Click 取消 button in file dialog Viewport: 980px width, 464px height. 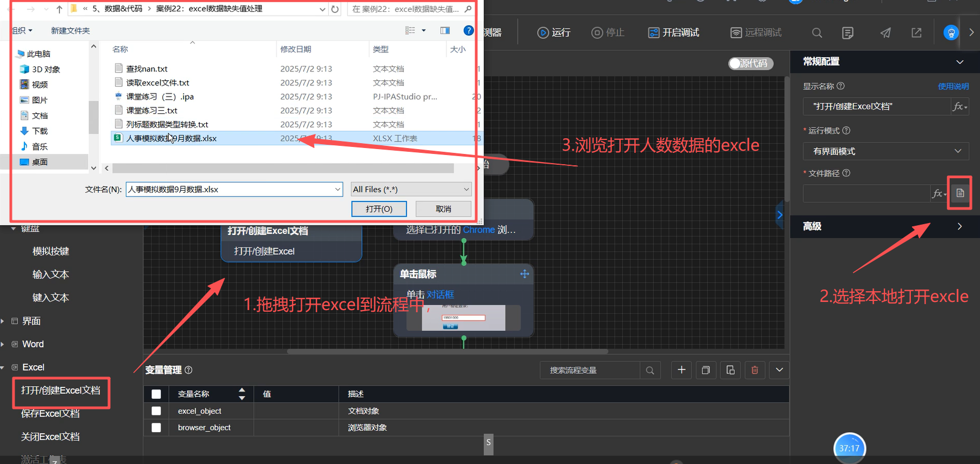(443, 209)
